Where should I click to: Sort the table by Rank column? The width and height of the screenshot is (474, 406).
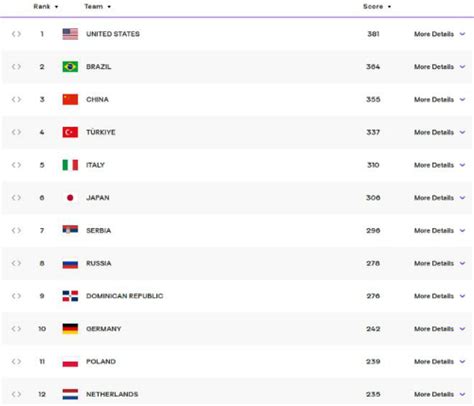click(46, 6)
